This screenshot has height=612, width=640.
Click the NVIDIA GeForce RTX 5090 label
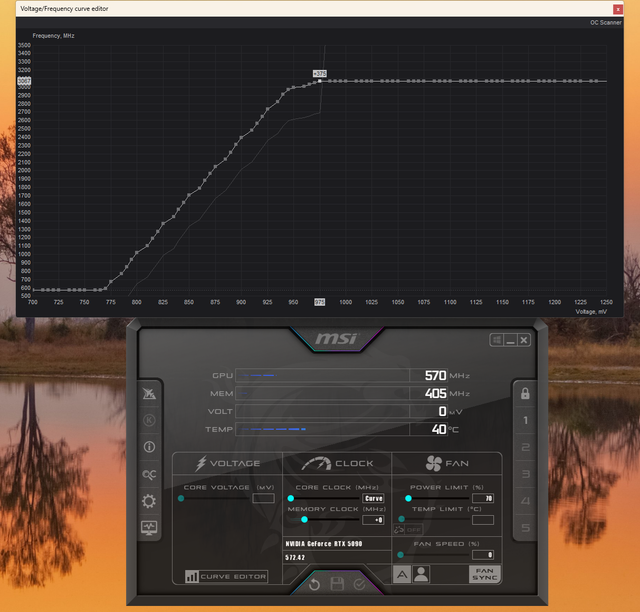click(324, 544)
